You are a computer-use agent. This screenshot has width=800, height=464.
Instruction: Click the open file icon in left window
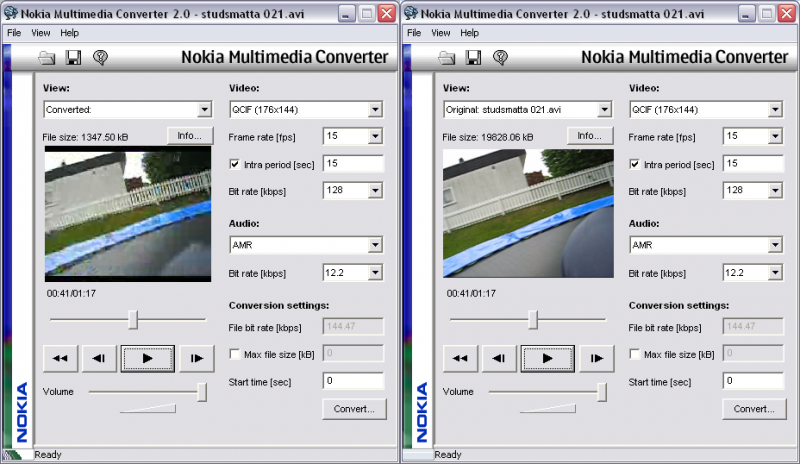click(x=47, y=58)
